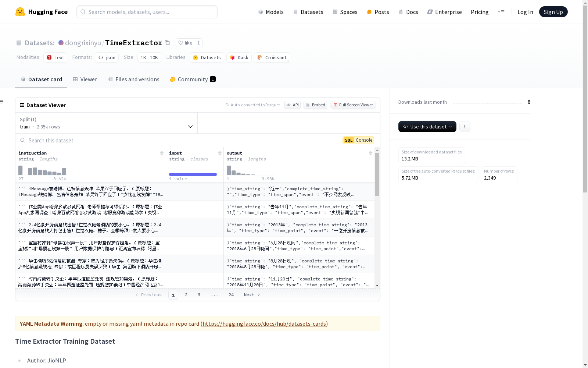Open Docs in the navigation
Image resolution: width=588 pixels, height=368 pixels.
(408, 12)
